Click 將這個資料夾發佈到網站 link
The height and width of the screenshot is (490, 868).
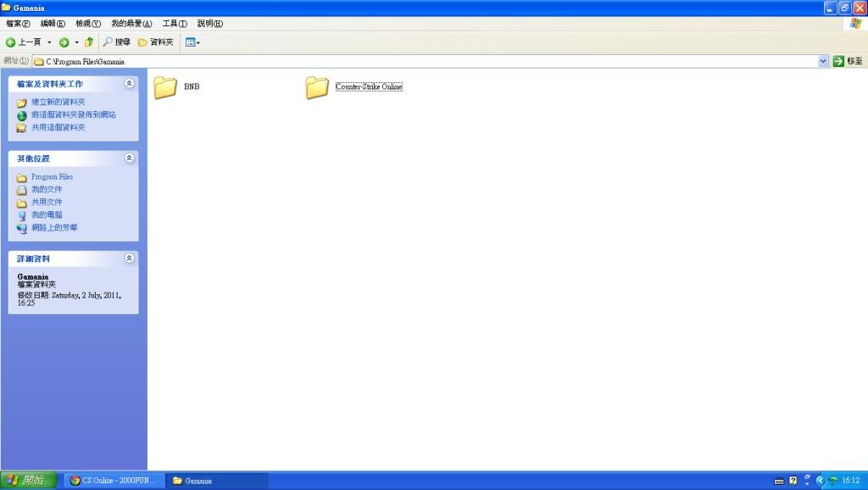[74, 114]
